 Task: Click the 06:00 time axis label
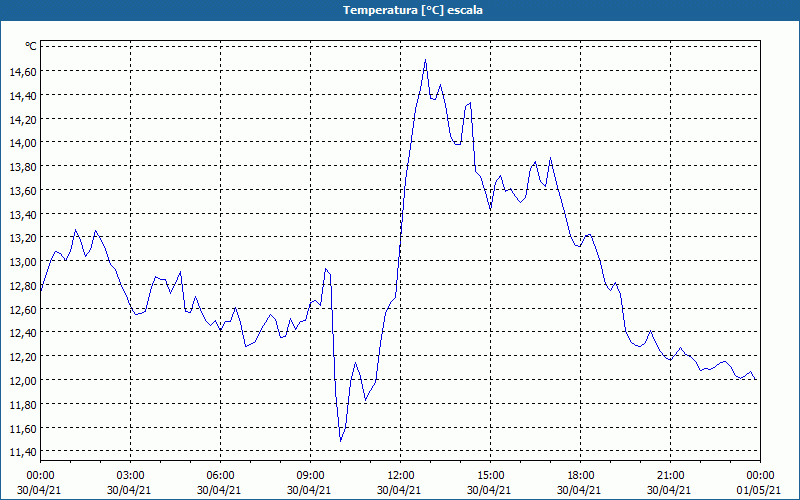click(220, 476)
